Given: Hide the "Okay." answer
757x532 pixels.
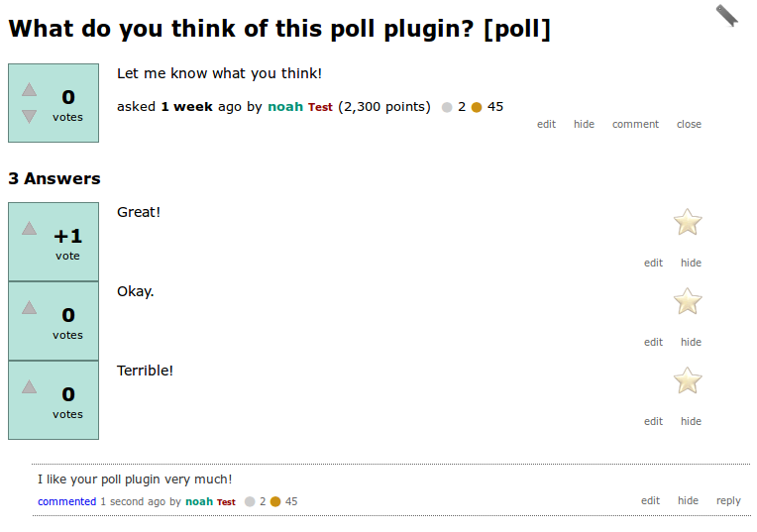Looking at the screenshot, I should pos(691,342).
